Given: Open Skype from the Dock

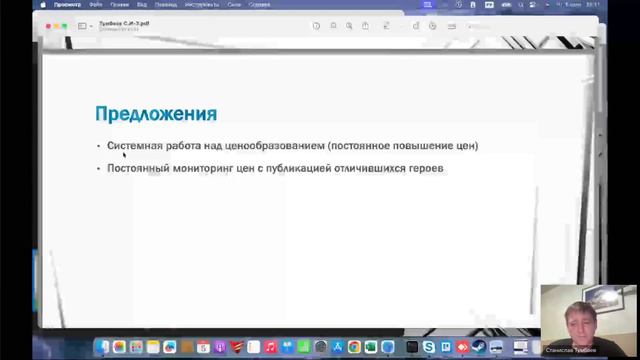Looking at the screenshot, I should click(429, 347).
